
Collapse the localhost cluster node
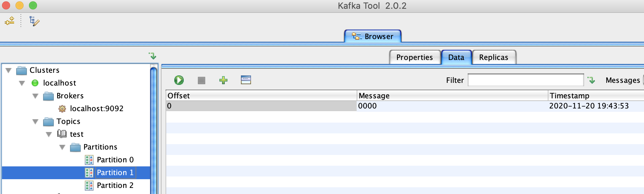pos(22,83)
